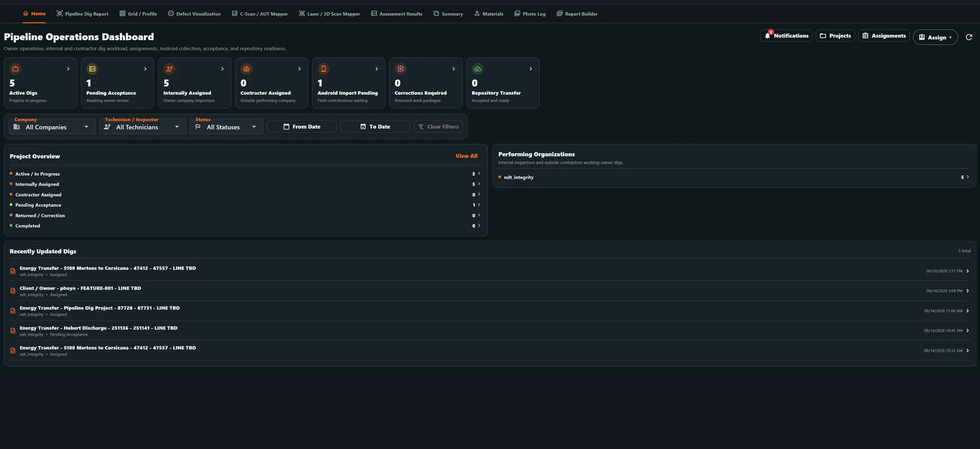
Task: Open the Internally Assigned overview row
Action: tap(245, 184)
